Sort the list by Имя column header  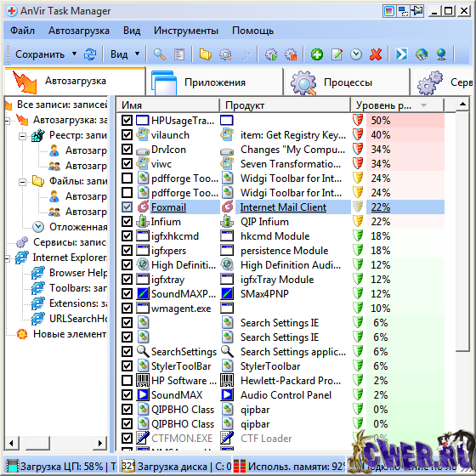(167, 105)
